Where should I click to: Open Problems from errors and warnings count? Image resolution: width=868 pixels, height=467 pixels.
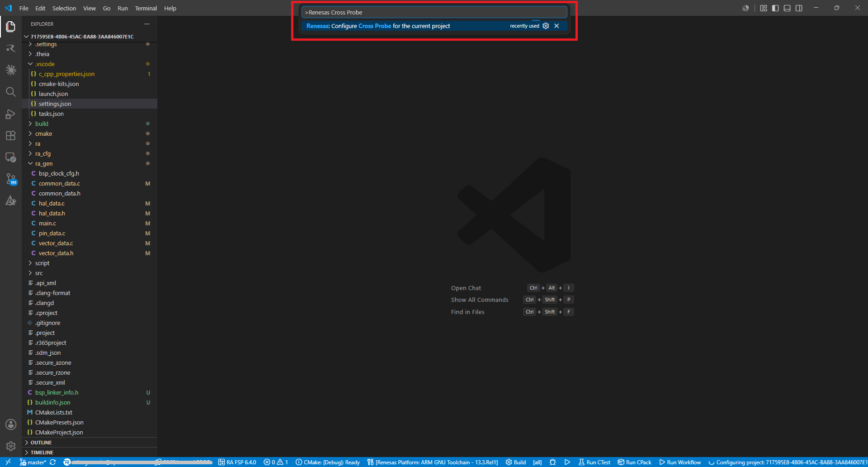coord(276,462)
